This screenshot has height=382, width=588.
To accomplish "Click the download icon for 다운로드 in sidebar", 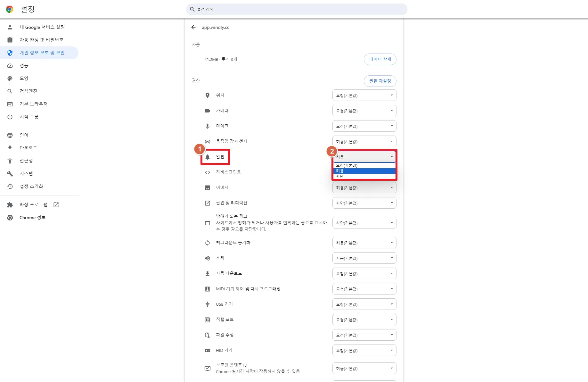I will 10,148.
